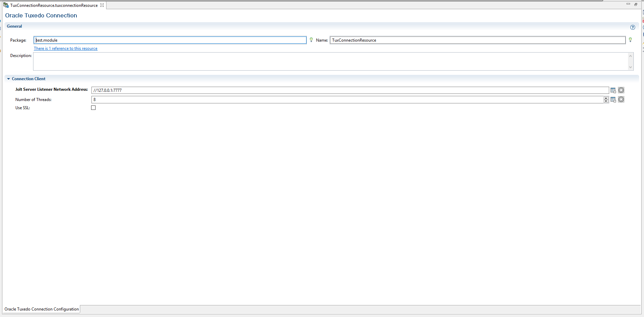The height and width of the screenshot is (317, 644).
Task: Click inside the Description text area
Action: click(331, 61)
